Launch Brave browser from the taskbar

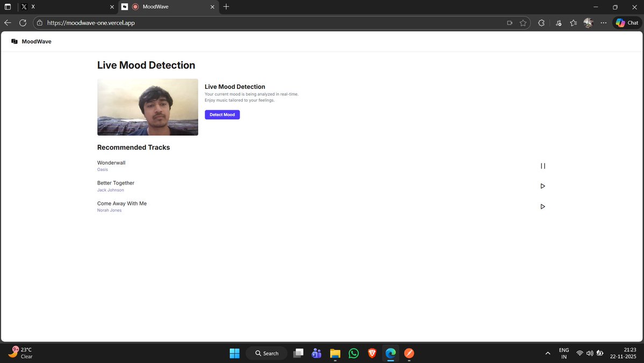371,353
